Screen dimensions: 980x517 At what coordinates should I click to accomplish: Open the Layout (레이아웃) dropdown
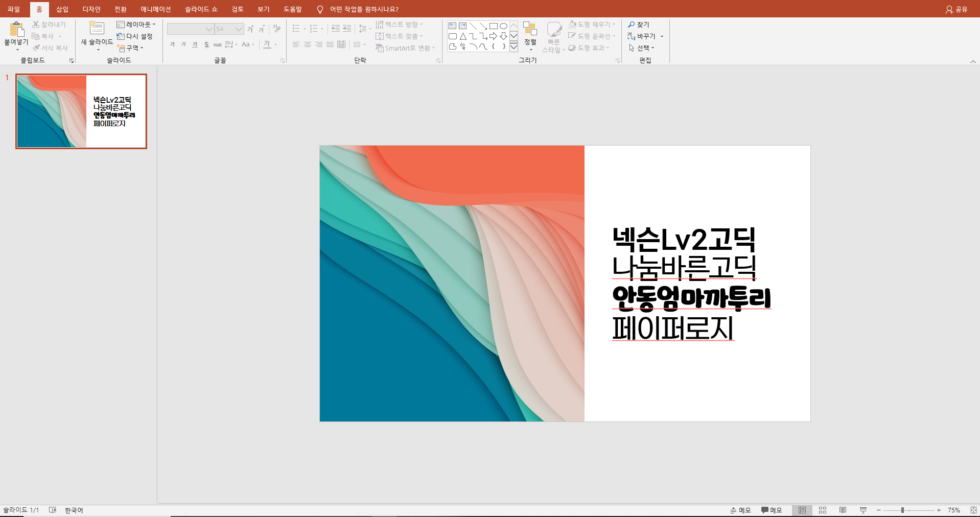[x=136, y=25]
